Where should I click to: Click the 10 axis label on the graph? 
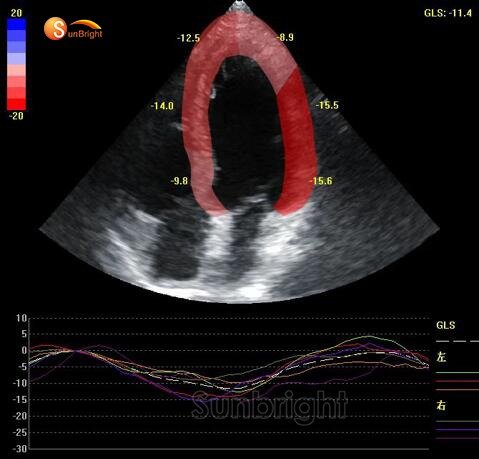[x=21, y=318]
